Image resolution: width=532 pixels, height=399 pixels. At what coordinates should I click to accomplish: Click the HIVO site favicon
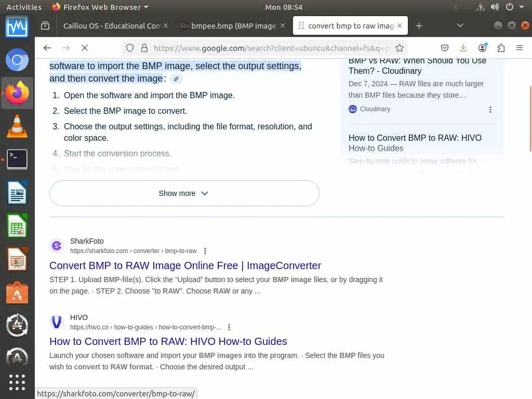[x=57, y=322]
